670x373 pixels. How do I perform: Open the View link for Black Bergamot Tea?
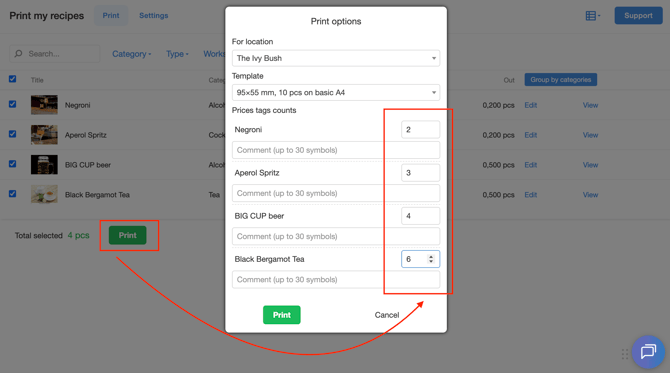pos(591,195)
